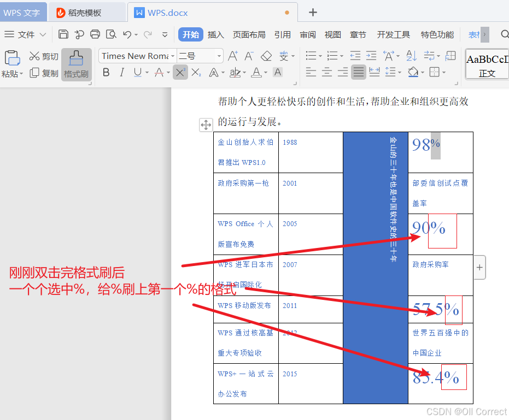Click the Paste (粘贴) clipboard icon

click(12, 58)
